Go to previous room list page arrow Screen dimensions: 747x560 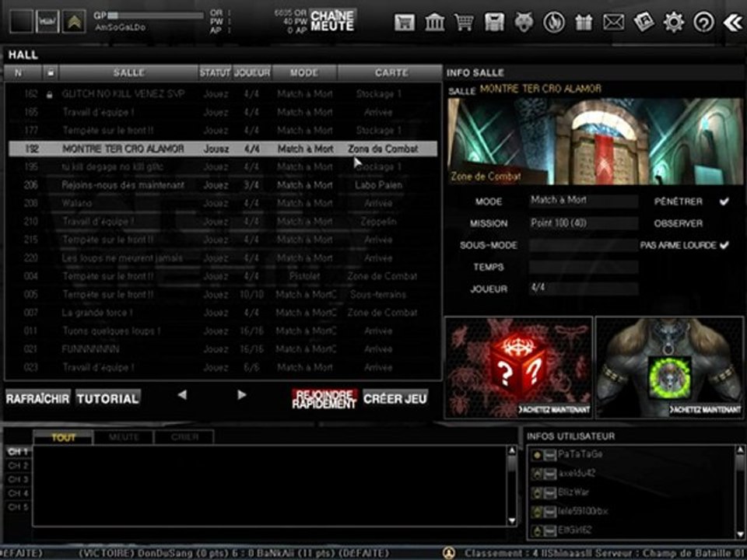[182, 395]
